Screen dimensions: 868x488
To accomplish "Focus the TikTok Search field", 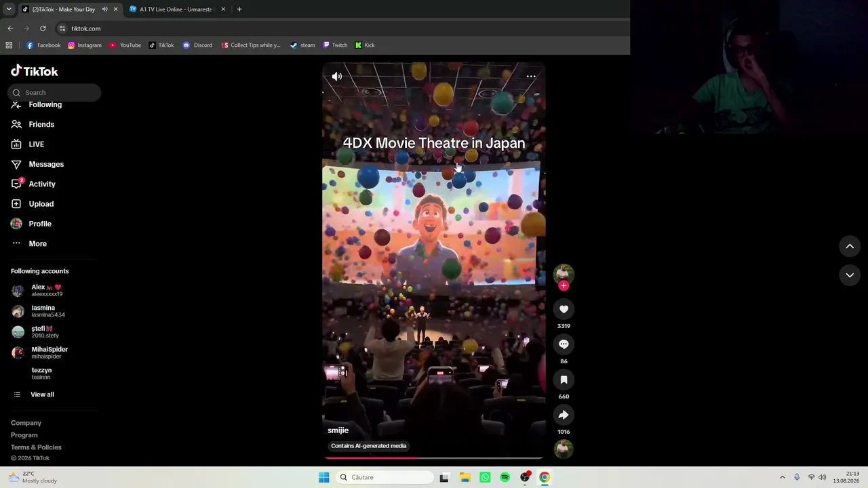I will point(54,92).
